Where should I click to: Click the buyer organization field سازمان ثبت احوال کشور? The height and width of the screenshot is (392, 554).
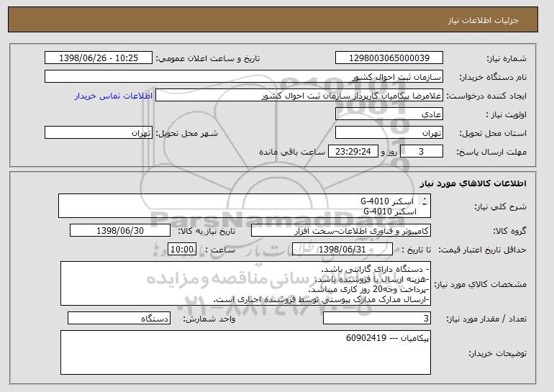click(244, 77)
